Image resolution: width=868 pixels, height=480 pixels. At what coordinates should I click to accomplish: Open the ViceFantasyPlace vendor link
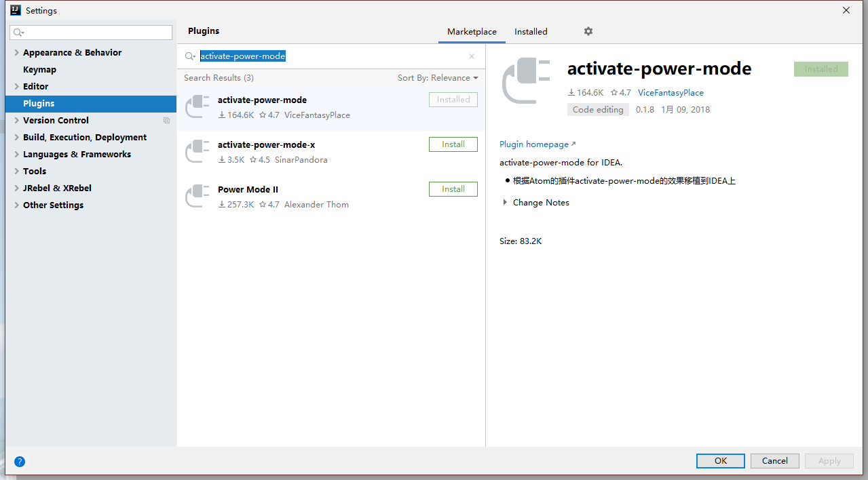(x=671, y=93)
